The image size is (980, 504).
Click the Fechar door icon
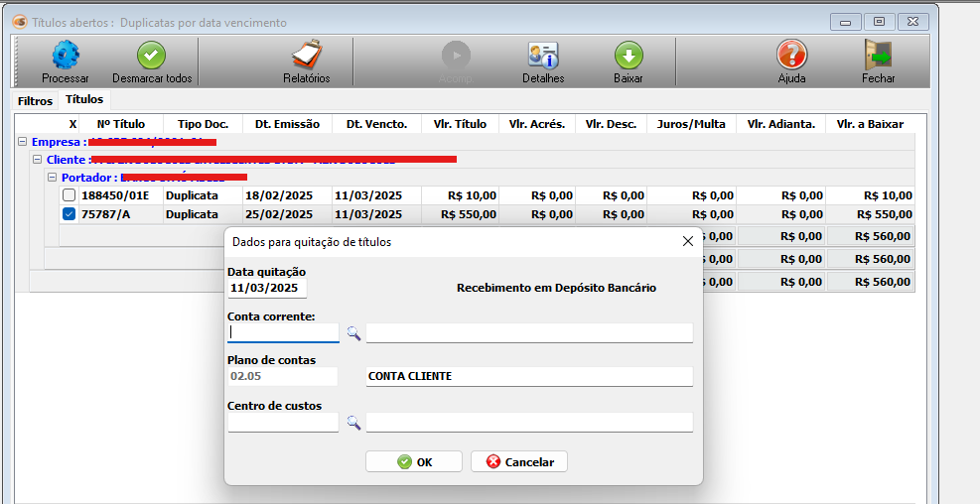878,56
